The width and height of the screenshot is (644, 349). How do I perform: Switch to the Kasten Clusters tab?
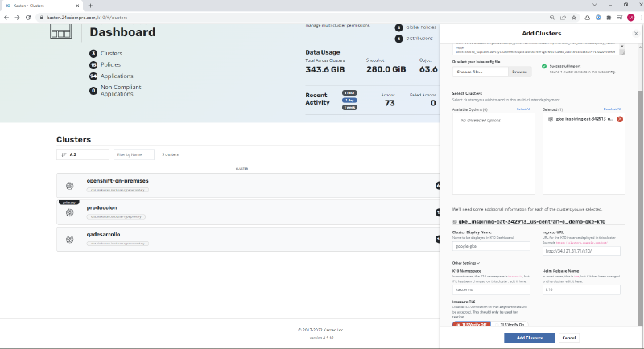41,6
